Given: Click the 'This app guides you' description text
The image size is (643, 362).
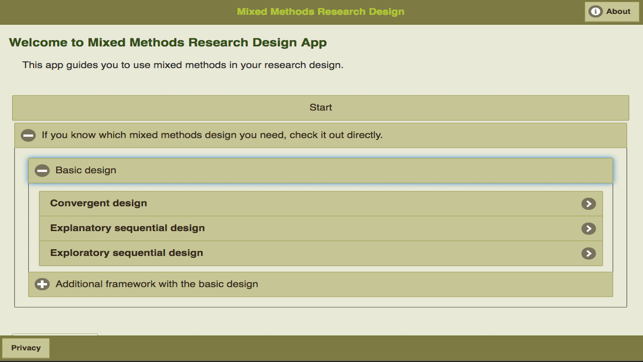Looking at the screenshot, I should click(x=183, y=65).
